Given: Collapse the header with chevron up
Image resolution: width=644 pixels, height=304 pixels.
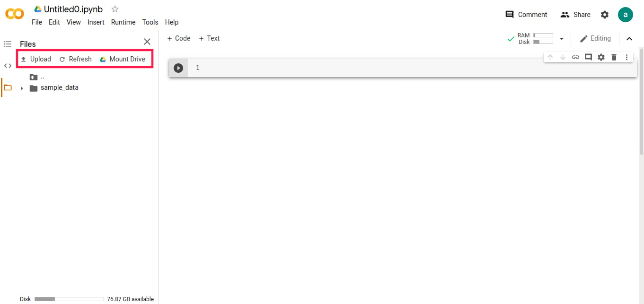Looking at the screenshot, I should (629, 39).
